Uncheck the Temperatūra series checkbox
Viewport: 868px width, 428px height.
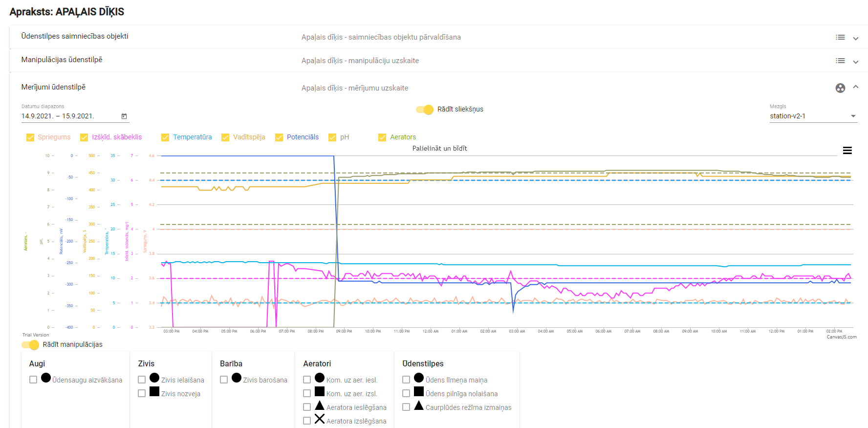tap(165, 137)
